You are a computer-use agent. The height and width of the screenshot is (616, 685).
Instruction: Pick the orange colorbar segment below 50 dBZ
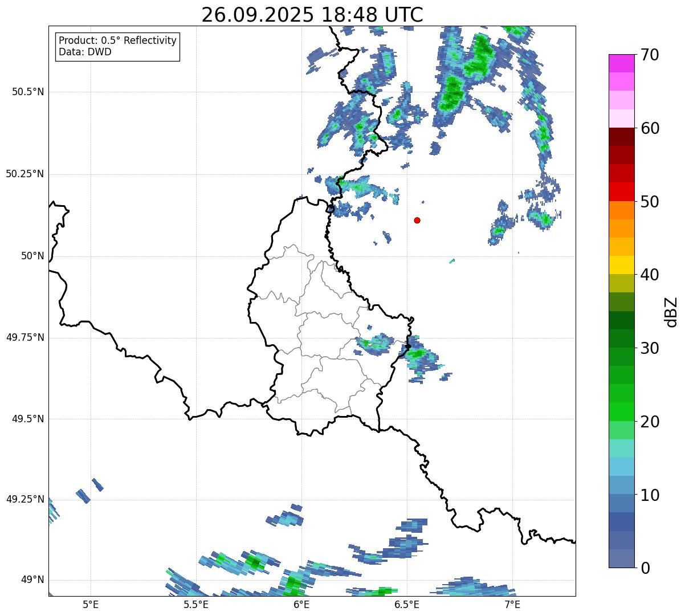coord(621,210)
